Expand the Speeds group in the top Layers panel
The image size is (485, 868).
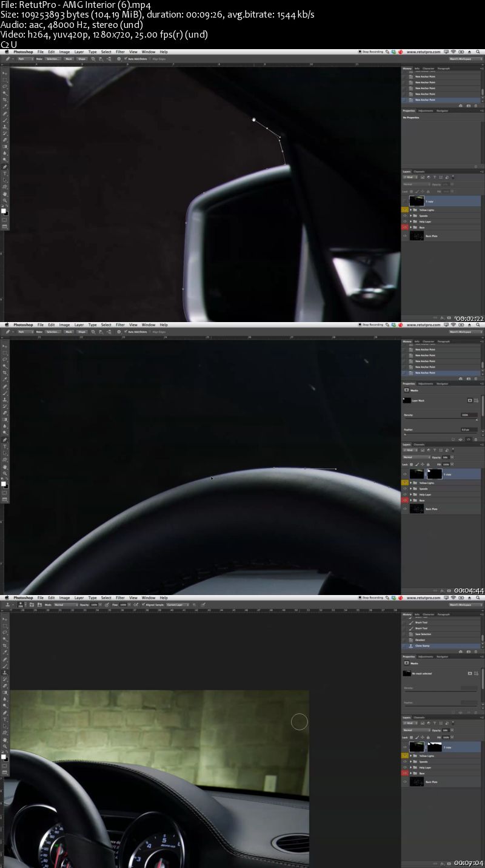tap(411, 216)
